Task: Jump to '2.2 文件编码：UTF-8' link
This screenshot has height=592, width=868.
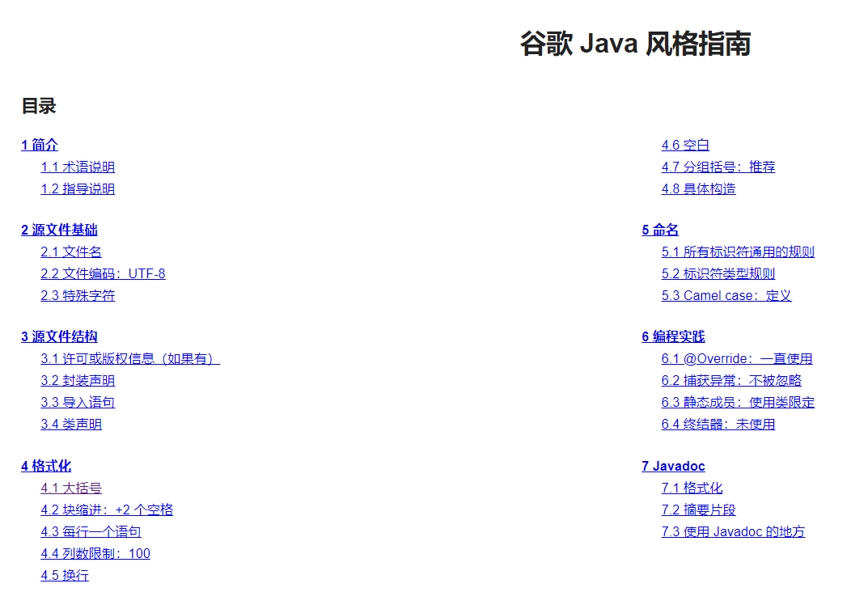Action: click(x=103, y=274)
